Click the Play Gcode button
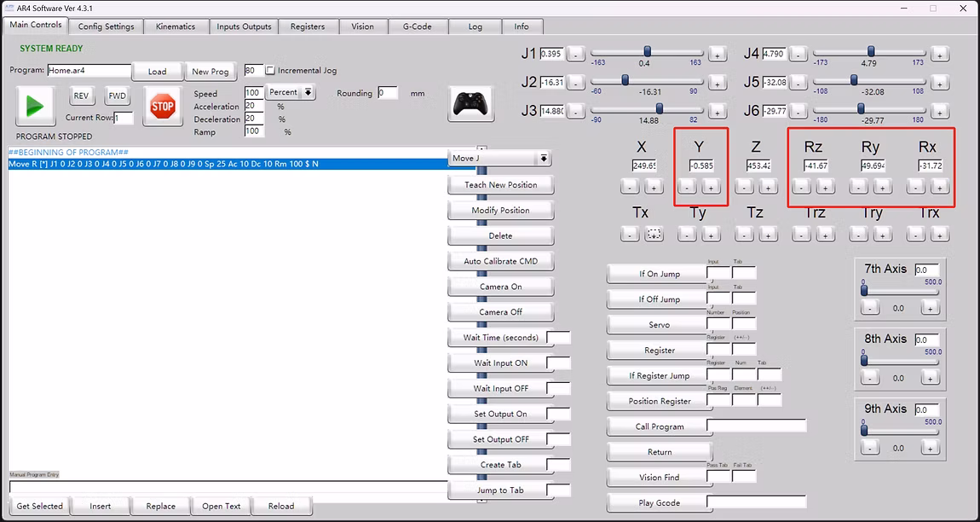980x522 pixels. pos(660,502)
